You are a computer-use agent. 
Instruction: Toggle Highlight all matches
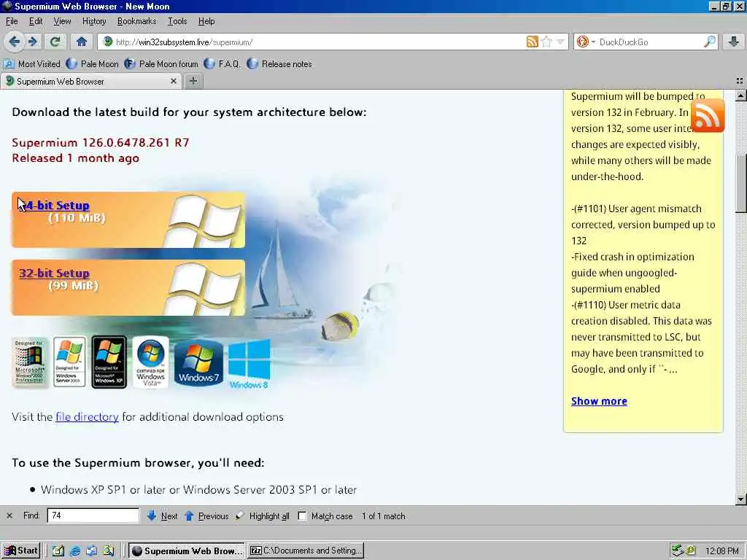(263, 516)
